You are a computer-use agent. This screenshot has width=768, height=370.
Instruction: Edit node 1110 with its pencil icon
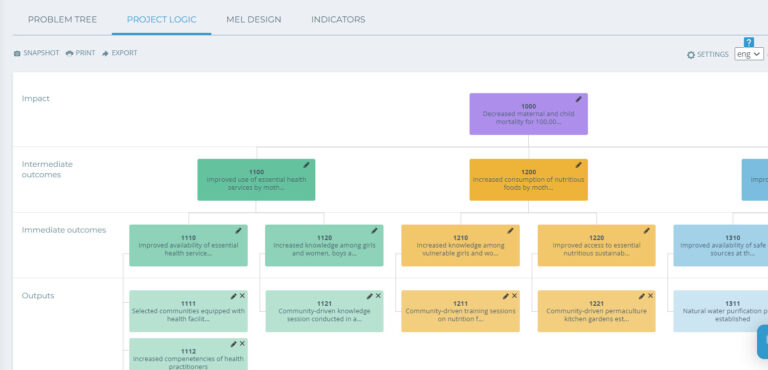[x=239, y=230]
